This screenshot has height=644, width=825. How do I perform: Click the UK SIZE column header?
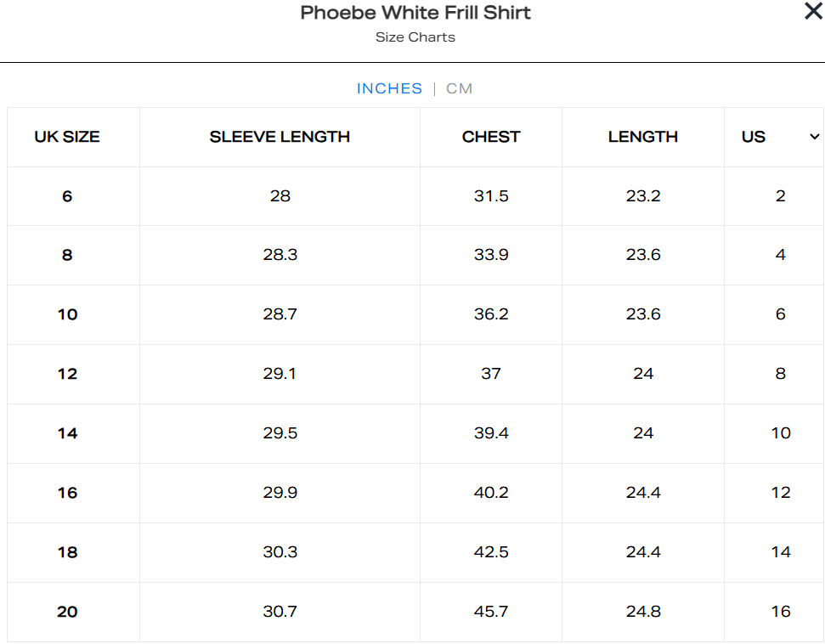click(x=67, y=137)
